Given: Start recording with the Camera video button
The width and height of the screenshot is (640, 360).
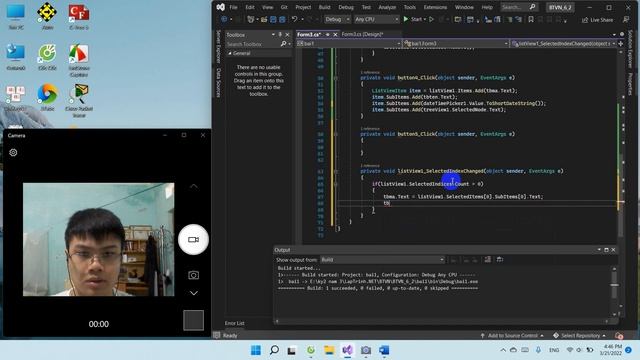Looking at the screenshot, I should pyautogui.click(x=193, y=240).
